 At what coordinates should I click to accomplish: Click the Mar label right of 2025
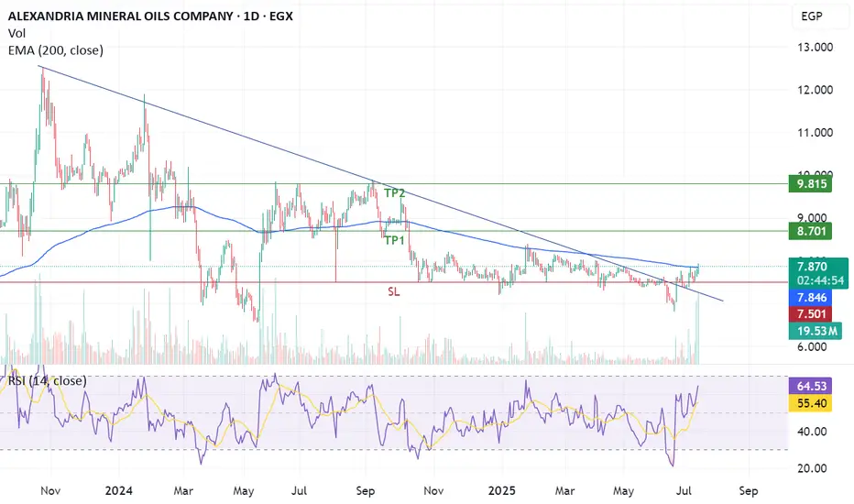[x=564, y=490]
